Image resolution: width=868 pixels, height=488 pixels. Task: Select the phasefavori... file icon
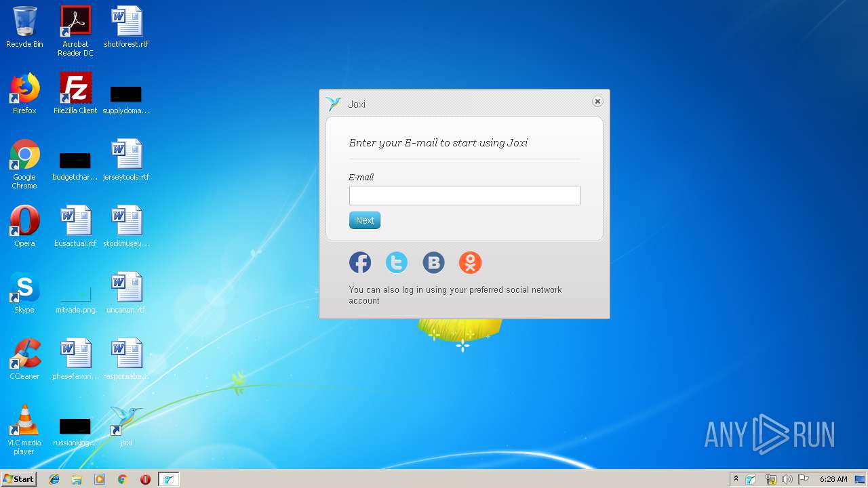click(x=75, y=359)
